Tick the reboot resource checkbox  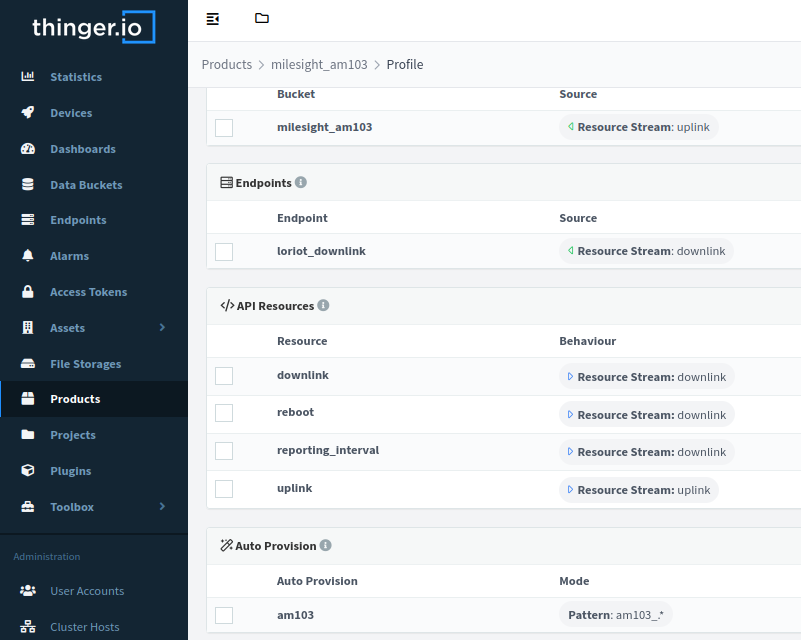click(224, 413)
